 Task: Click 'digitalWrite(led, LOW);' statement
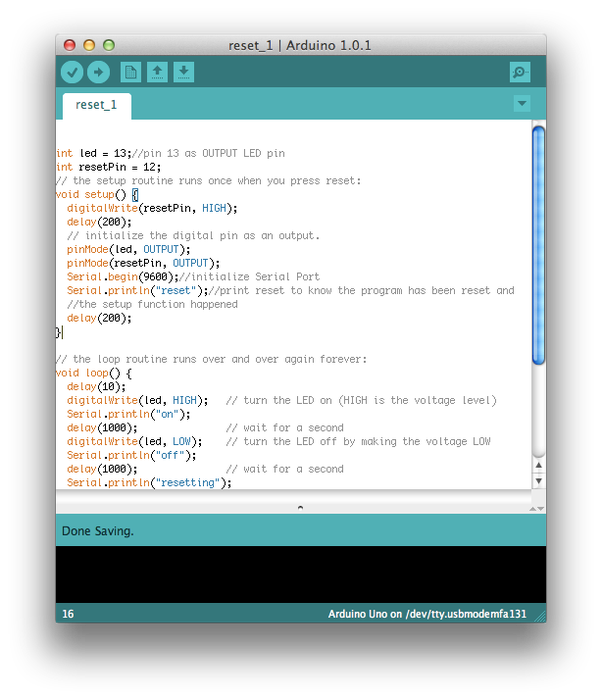coord(134,442)
